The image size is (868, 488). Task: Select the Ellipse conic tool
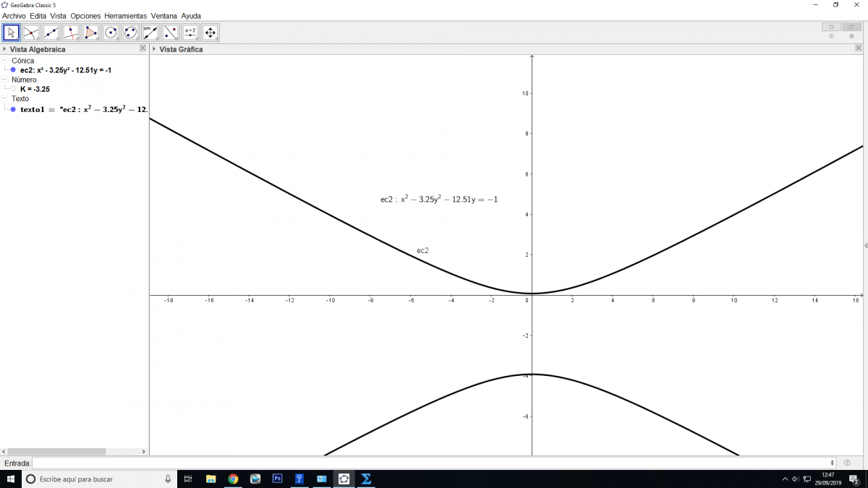coord(130,33)
